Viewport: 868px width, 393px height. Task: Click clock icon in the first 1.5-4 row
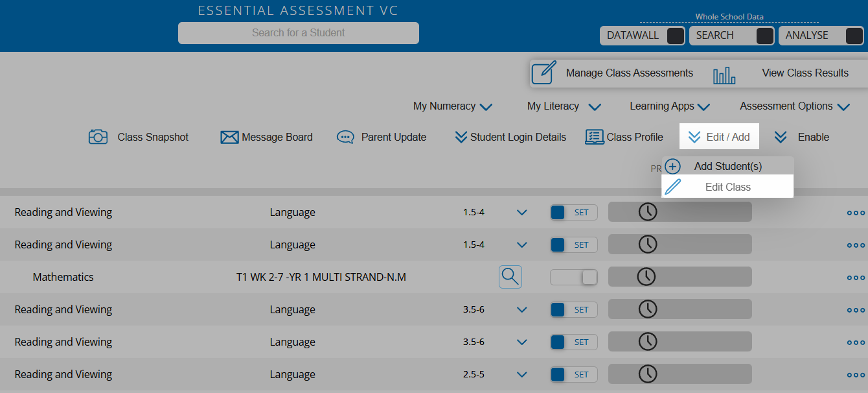(647, 212)
